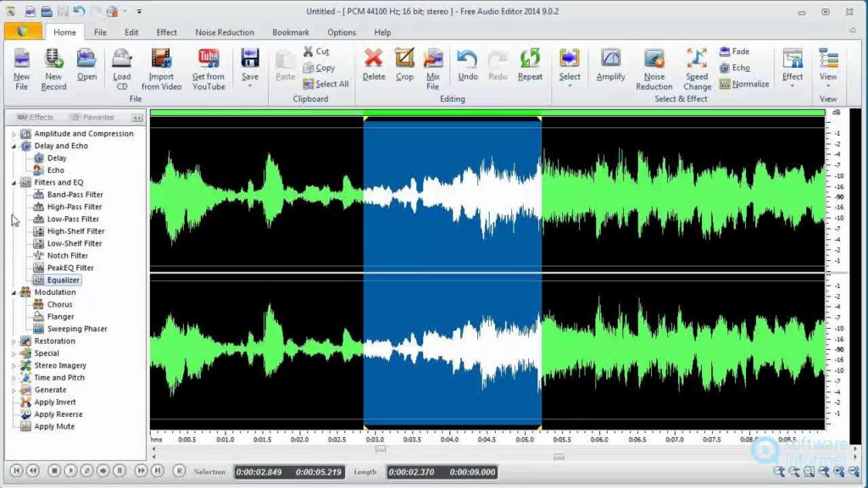Expand the Amplitude and Compression group
Screen dimensions: 868x488
pos(14,134)
